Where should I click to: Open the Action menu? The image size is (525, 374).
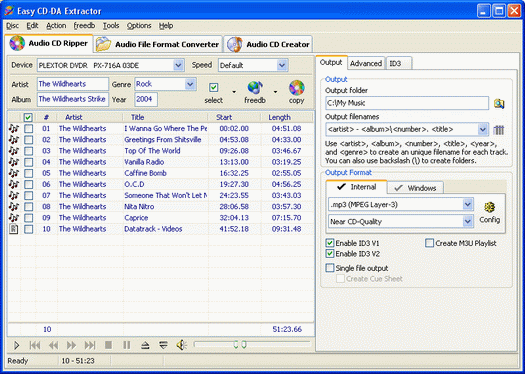[x=56, y=26]
